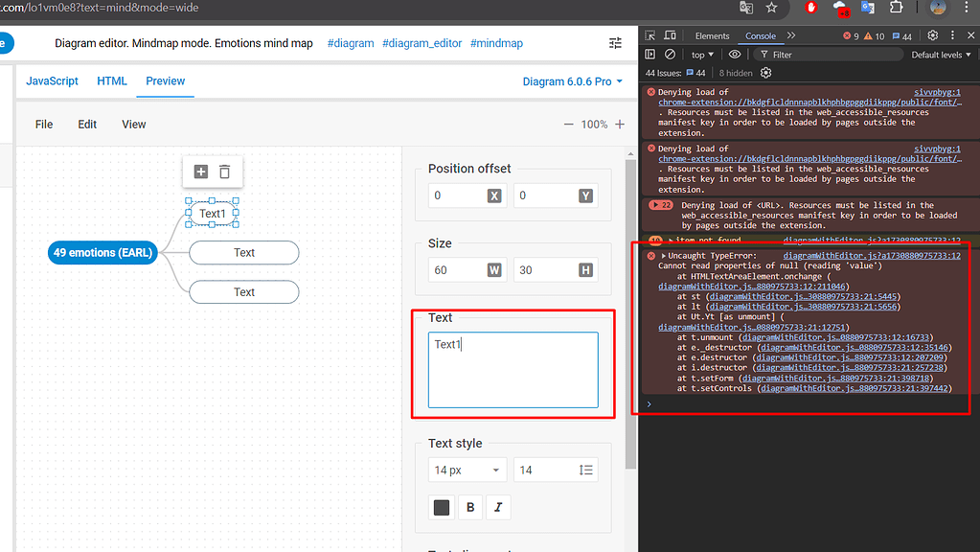Toggle bold formatting for node text
Image resolution: width=980 pixels, height=552 pixels.
tap(469, 507)
